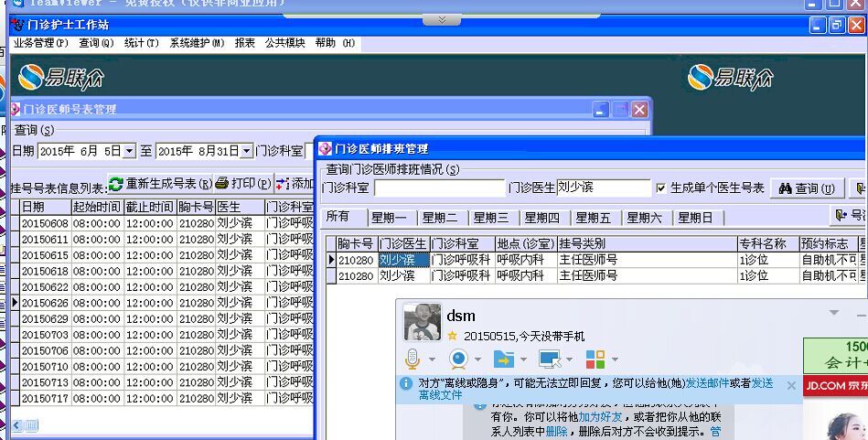Open the 报表 menu
868x440 pixels.
click(245, 43)
